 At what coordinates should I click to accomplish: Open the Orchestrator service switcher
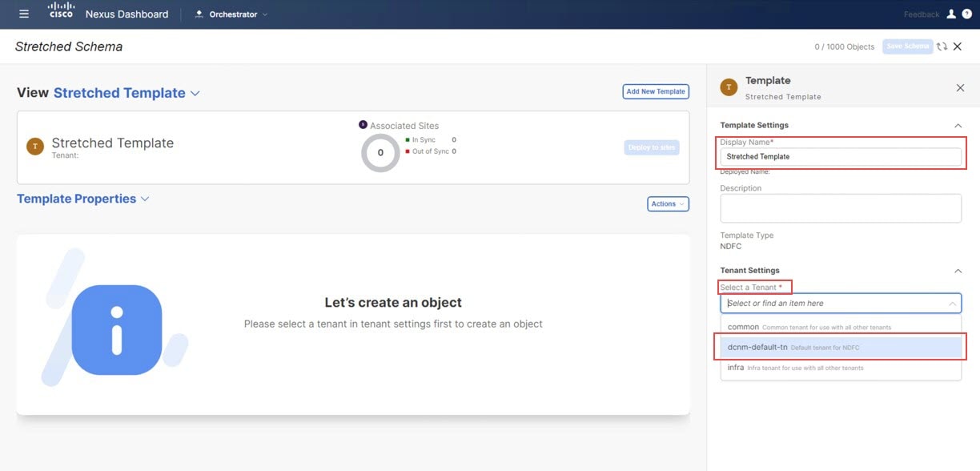(x=231, y=14)
